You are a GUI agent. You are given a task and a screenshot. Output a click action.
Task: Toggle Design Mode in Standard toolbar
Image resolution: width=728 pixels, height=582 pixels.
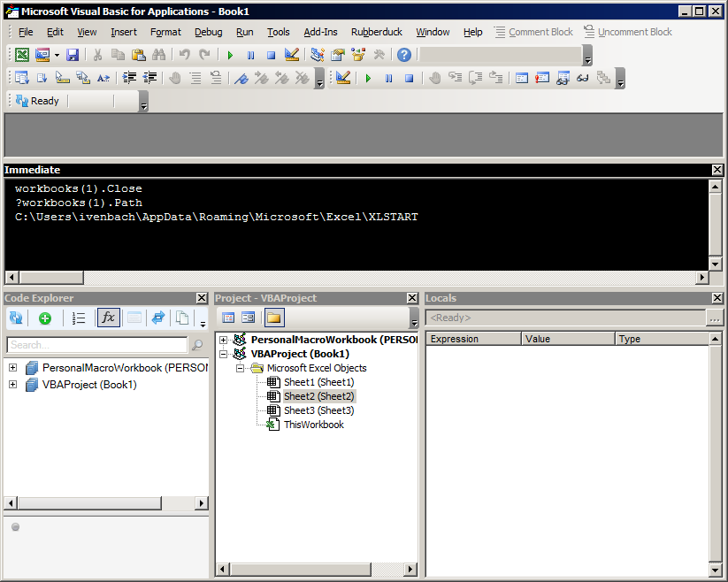292,55
